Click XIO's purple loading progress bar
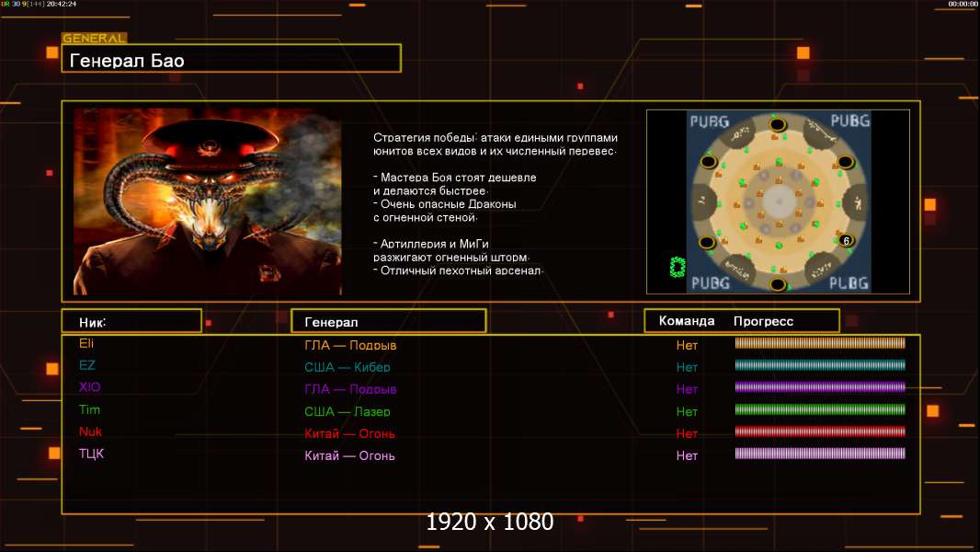This screenshot has width=980, height=552. 820,387
